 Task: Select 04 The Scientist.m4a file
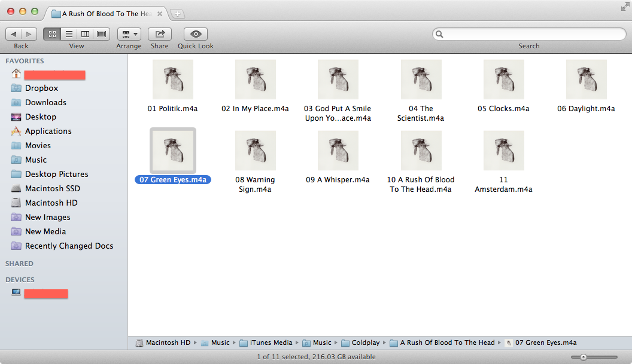421,79
